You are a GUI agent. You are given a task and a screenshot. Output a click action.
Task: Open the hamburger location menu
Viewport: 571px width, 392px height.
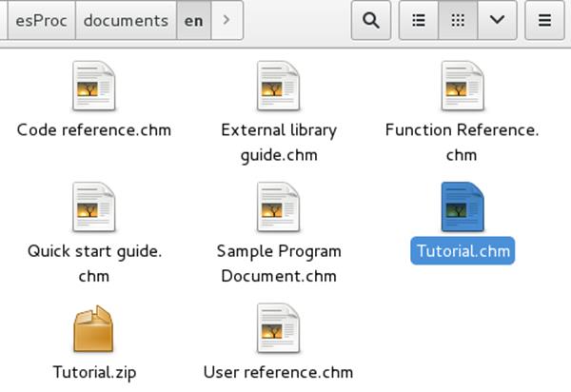tap(544, 20)
